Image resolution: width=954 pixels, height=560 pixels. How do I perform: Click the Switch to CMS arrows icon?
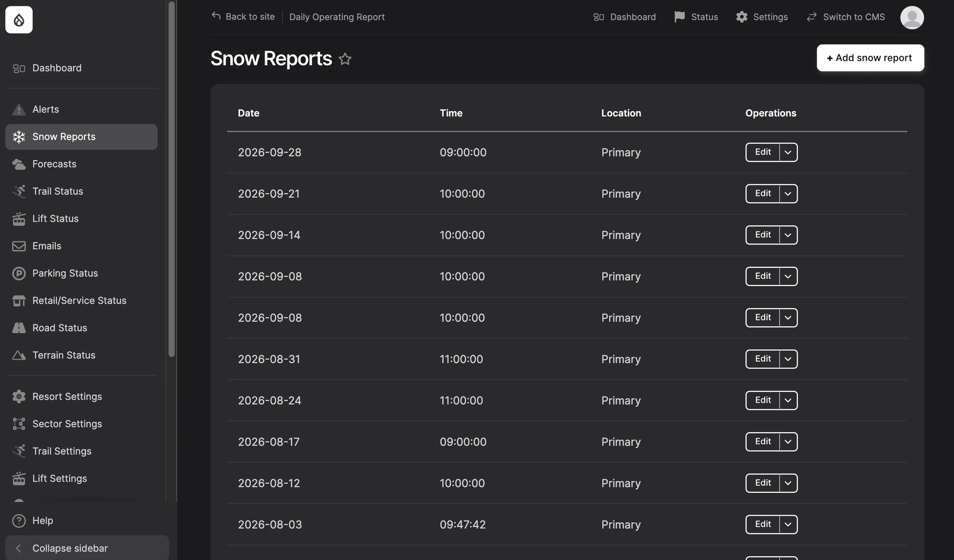811,17
